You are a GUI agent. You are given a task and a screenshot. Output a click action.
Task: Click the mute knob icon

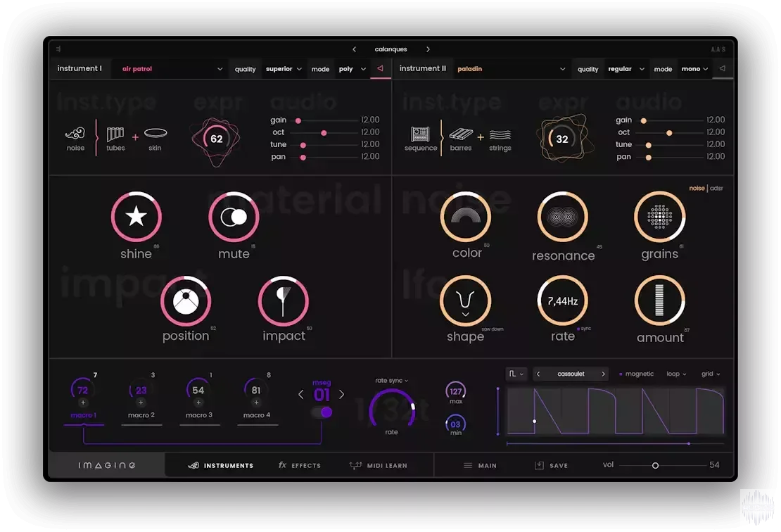[x=234, y=217]
